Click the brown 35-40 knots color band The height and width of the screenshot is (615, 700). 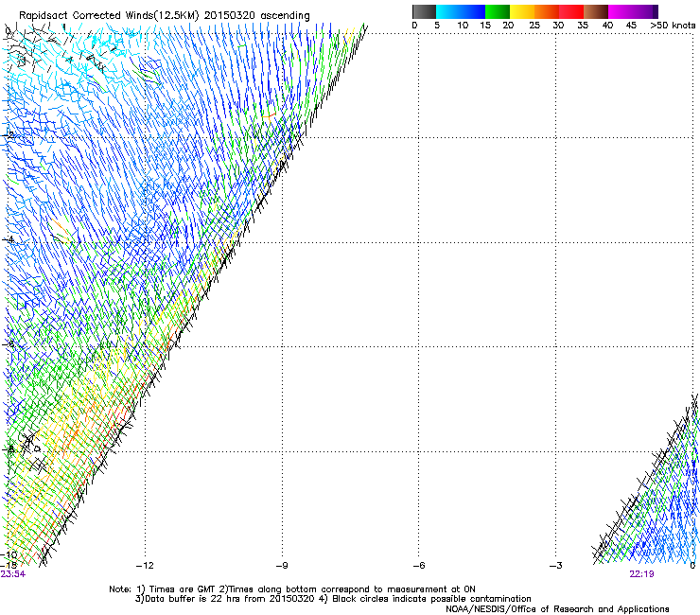(596, 11)
